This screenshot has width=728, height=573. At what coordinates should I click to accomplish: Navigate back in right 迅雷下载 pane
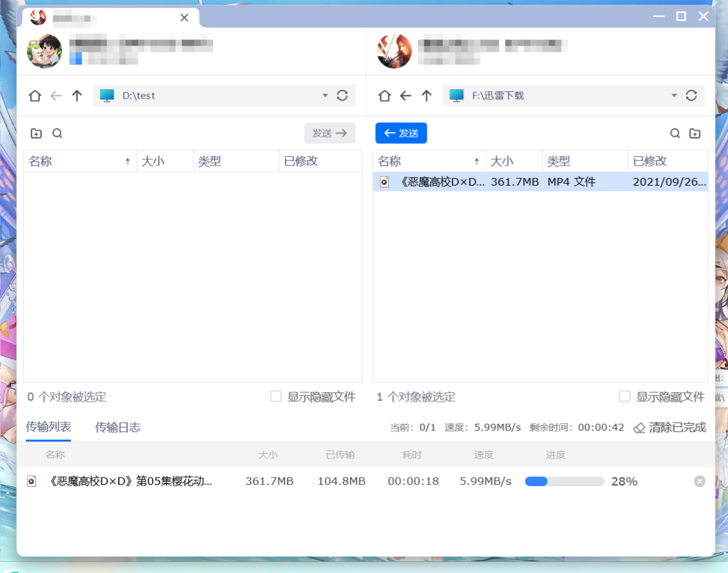tap(406, 96)
